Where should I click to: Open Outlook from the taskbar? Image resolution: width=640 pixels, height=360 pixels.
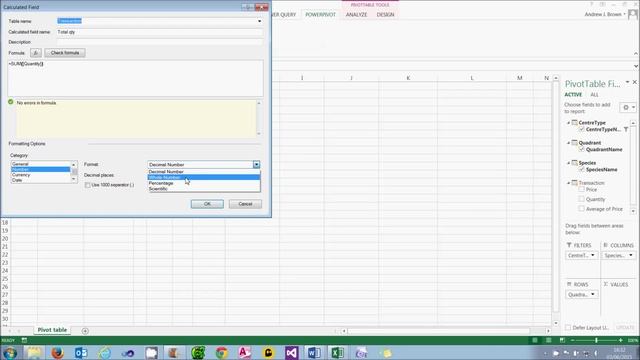pyautogui.click(x=81, y=353)
